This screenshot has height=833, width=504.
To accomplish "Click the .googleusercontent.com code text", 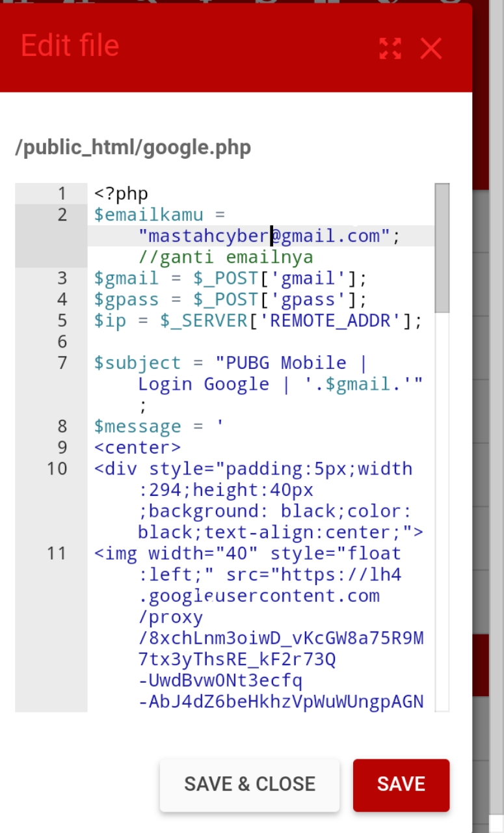I will coord(259,596).
